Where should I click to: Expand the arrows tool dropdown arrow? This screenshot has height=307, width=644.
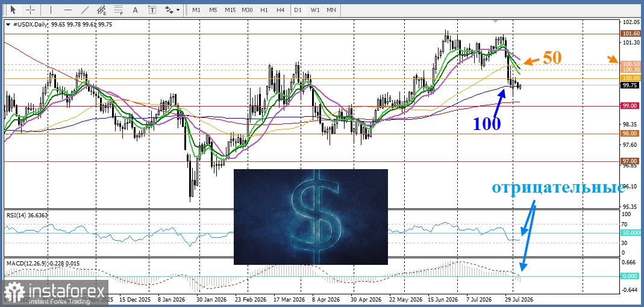178,10
